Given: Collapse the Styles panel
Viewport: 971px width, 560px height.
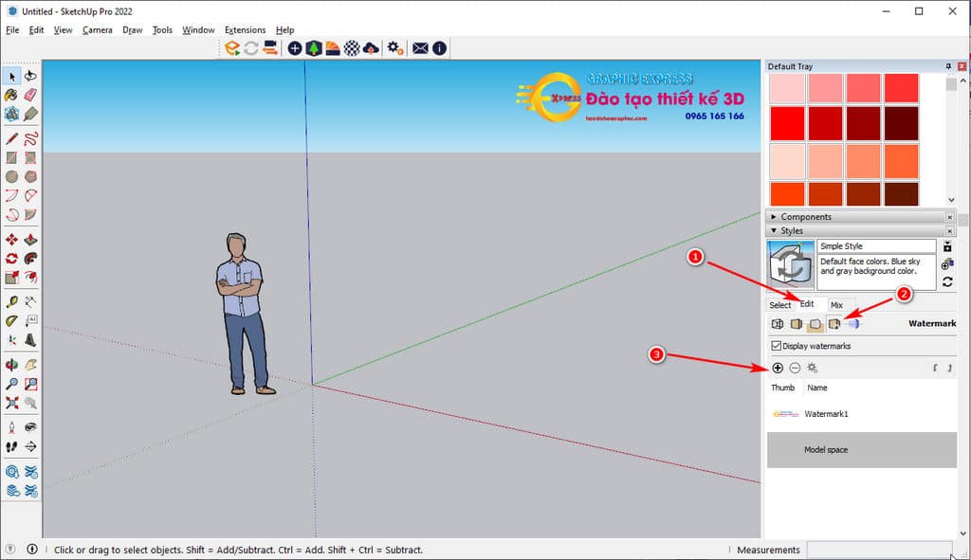Looking at the screenshot, I should [775, 229].
